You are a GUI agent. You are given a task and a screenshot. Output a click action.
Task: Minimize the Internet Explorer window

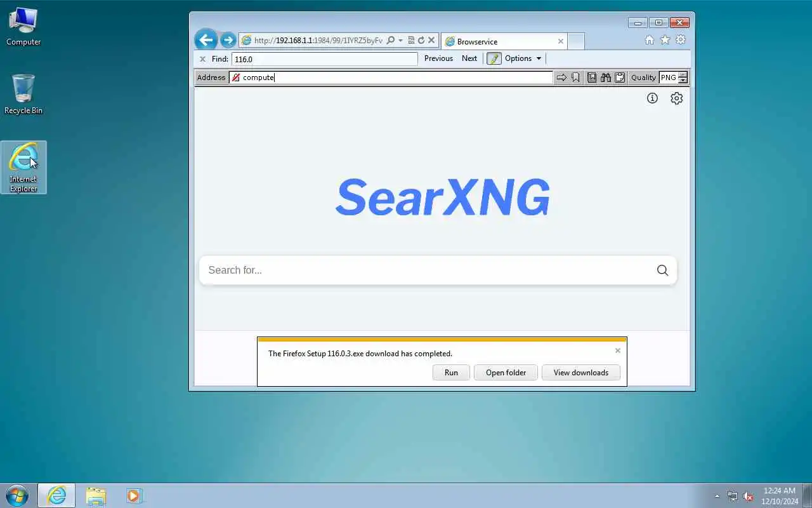(638, 22)
